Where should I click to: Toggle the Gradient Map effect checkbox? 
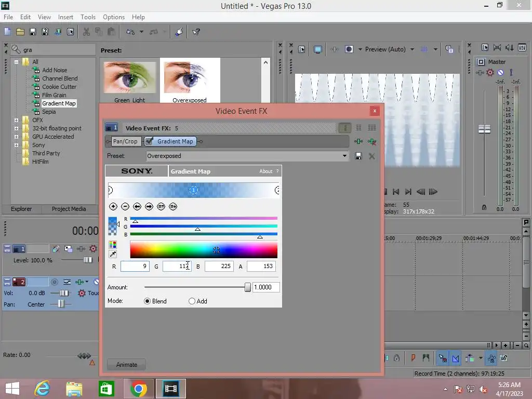(x=149, y=141)
